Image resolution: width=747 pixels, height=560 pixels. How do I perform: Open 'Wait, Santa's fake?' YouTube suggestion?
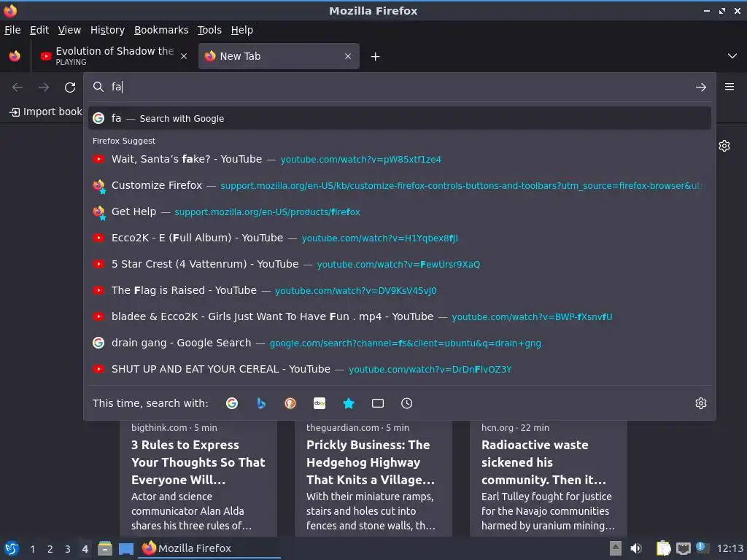tap(399, 159)
